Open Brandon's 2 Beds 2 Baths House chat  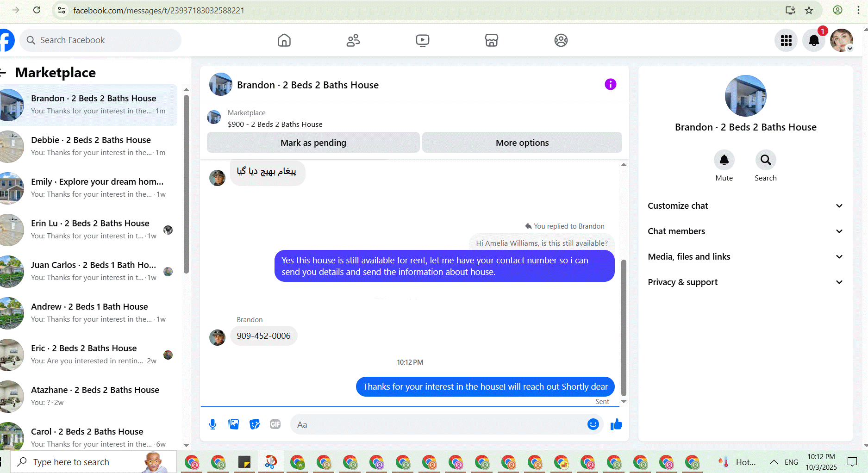click(88, 105)
